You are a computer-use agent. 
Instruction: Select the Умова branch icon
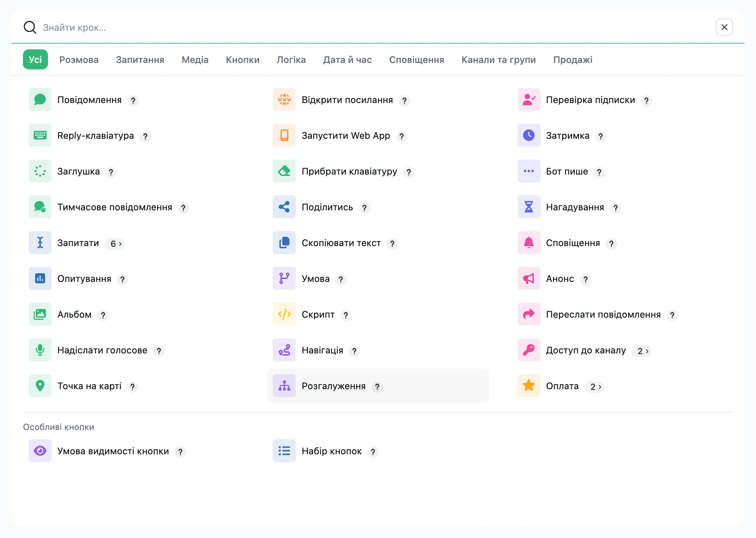tap(284, 278)
